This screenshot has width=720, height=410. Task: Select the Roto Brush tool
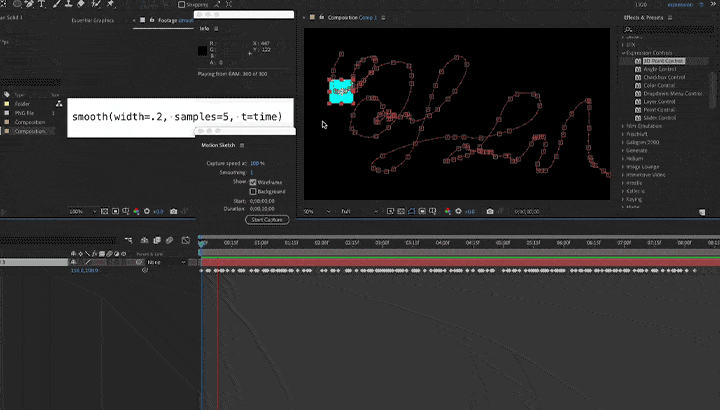(96, 4)
